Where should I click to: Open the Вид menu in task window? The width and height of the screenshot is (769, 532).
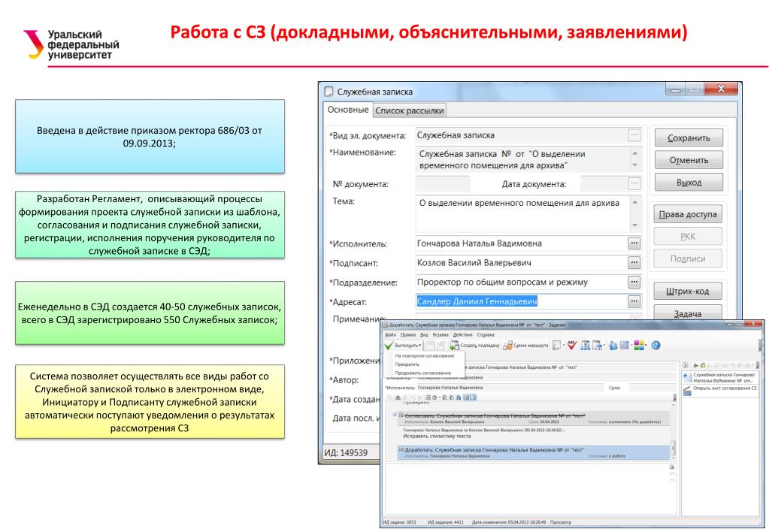424,334
